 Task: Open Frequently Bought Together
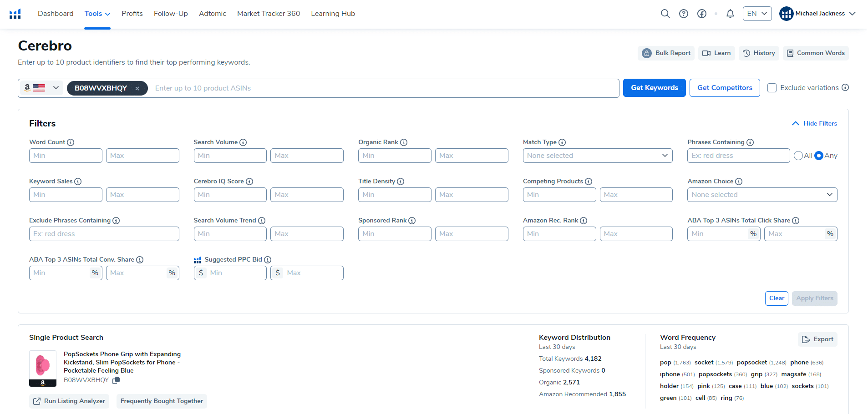point(162,401)
